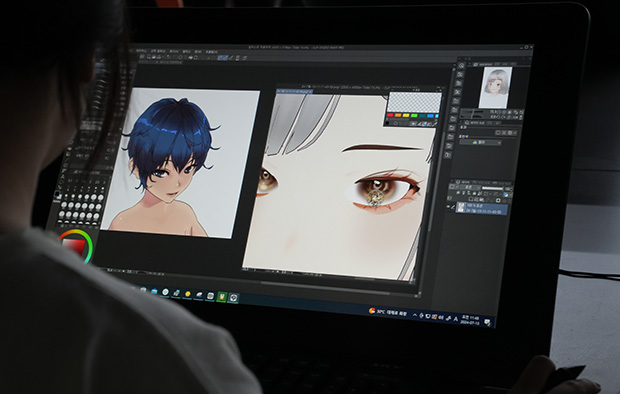
Task: Open the Quick Access icon at top of right dock
Action: [461, 65]
